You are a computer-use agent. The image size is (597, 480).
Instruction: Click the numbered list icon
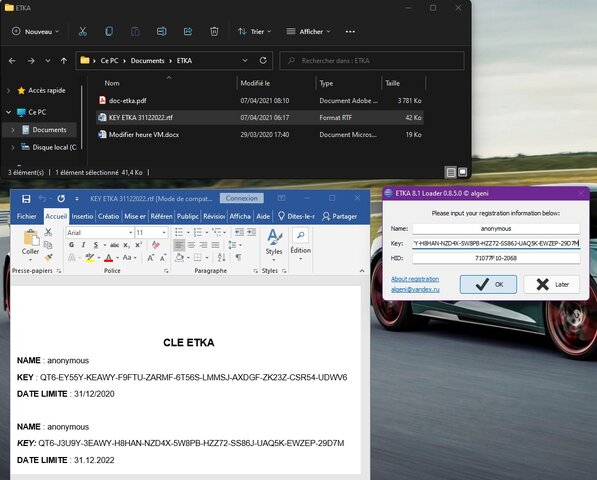[x=198, y=232]
